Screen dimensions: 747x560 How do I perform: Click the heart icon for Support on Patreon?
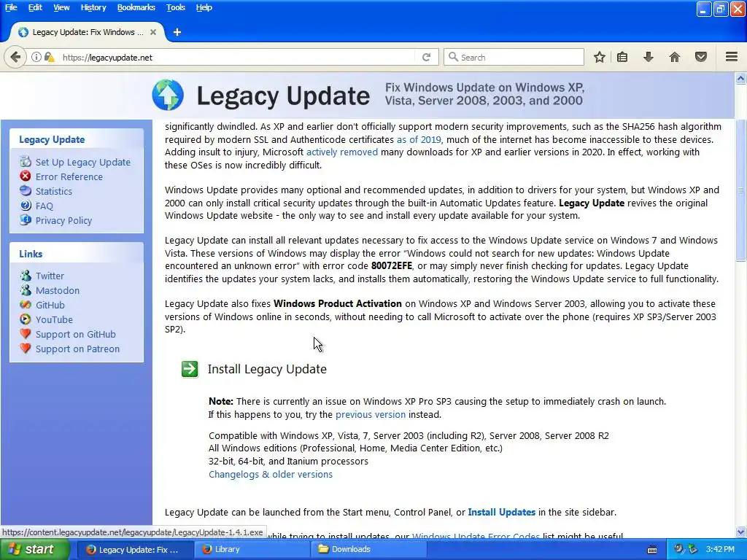[26, 349]
